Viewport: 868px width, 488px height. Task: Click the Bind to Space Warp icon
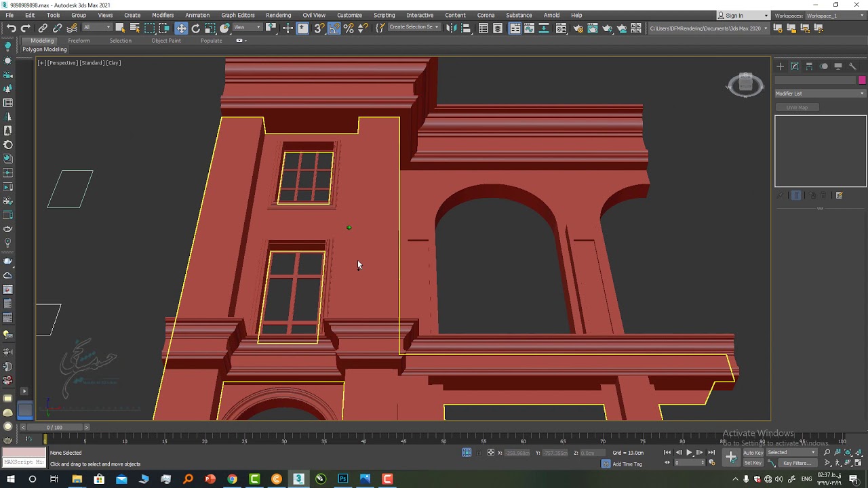pyautogui.click(x=72, y=28)
